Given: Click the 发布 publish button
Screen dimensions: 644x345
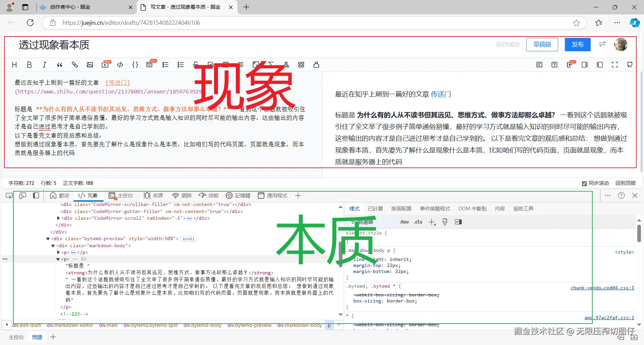Looking at the screenshot, I should tap(578, 45).
